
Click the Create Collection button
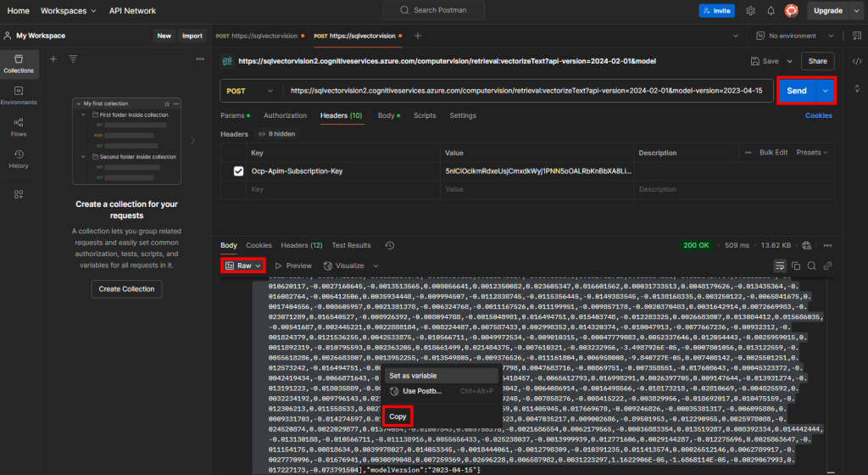pos(127,289)
